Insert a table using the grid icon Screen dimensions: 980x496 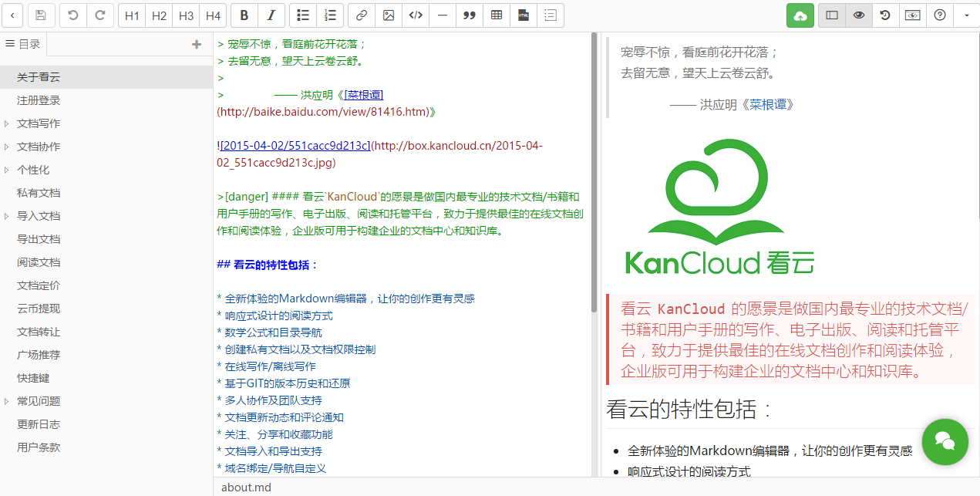point(496,15)
